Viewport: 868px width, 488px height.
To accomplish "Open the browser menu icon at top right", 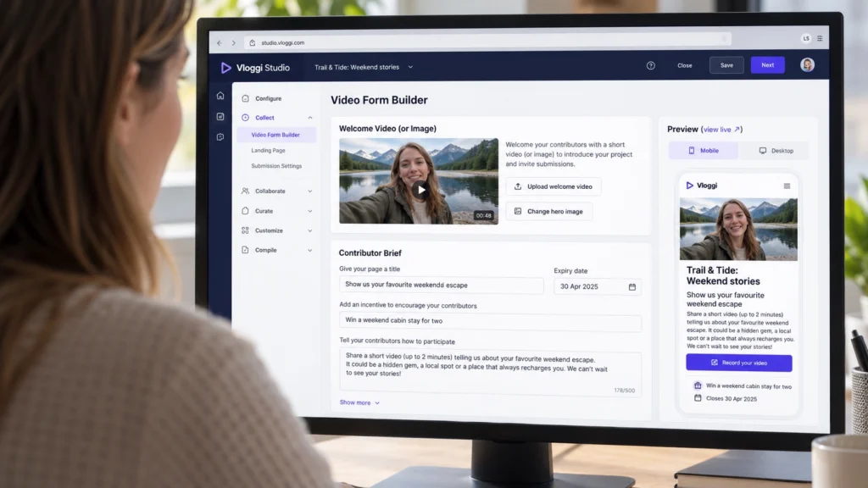I will (820, 39).
